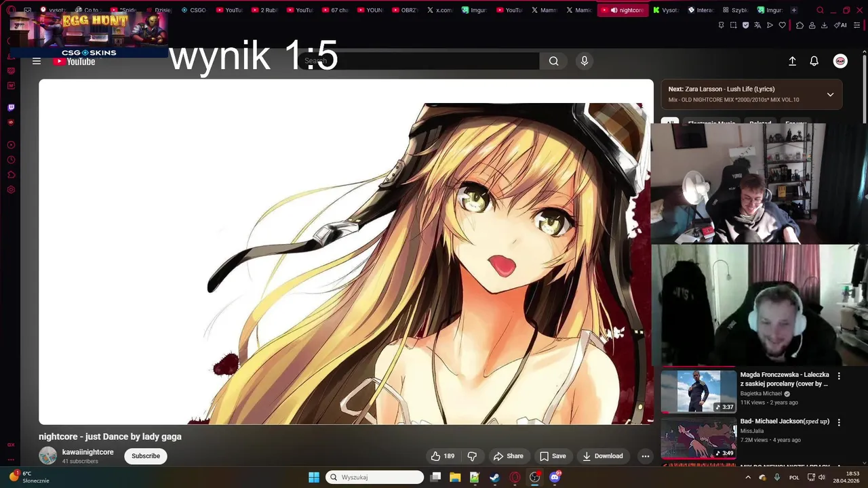Viewport: 868px width, 488px height.
Task: Open the Opera ad blocker shield icon
Action: tap(745, 25)
